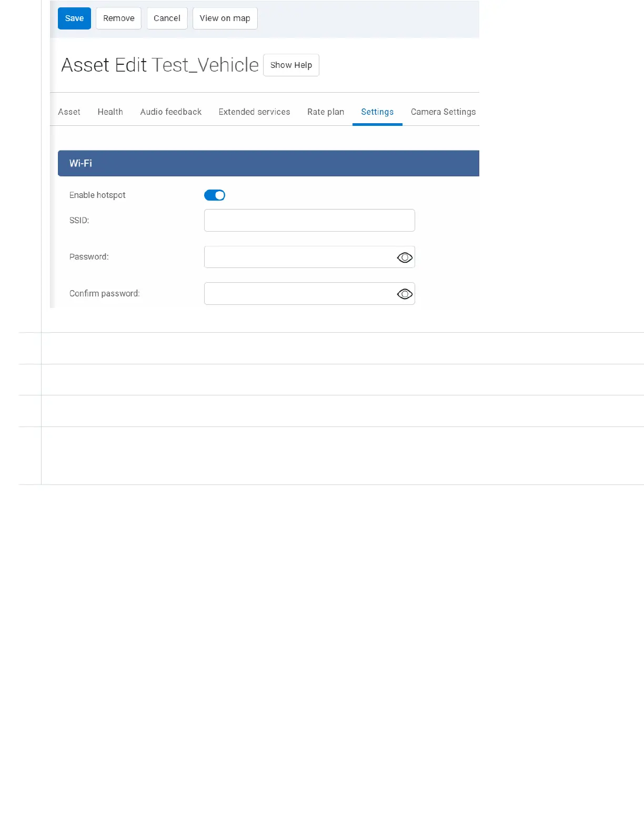Click the Enable hotspot label
This screenshot has width=644, height=834.
click(x=97, y=195)
